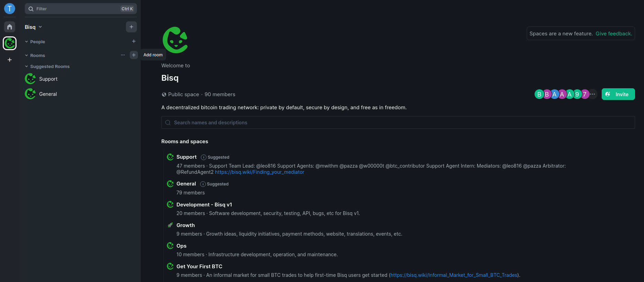Click the plus button beside Bisq header

click(x=131, y=27)
